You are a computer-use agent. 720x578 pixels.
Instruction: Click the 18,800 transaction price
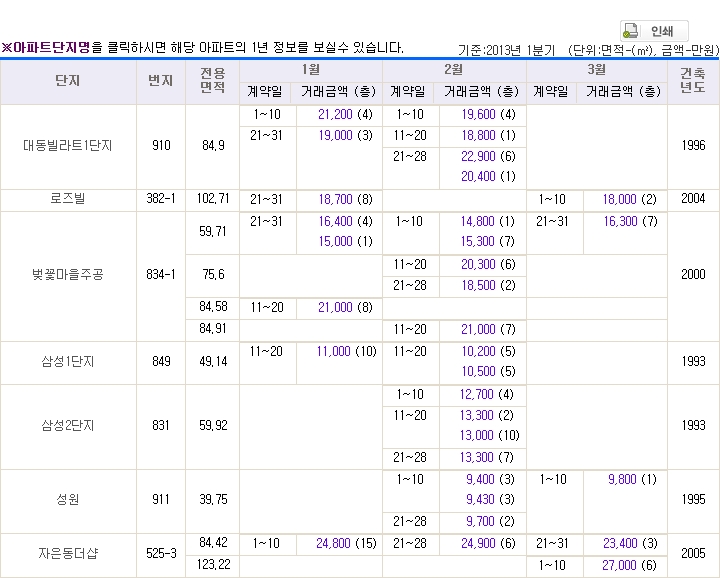pos(478,135)
